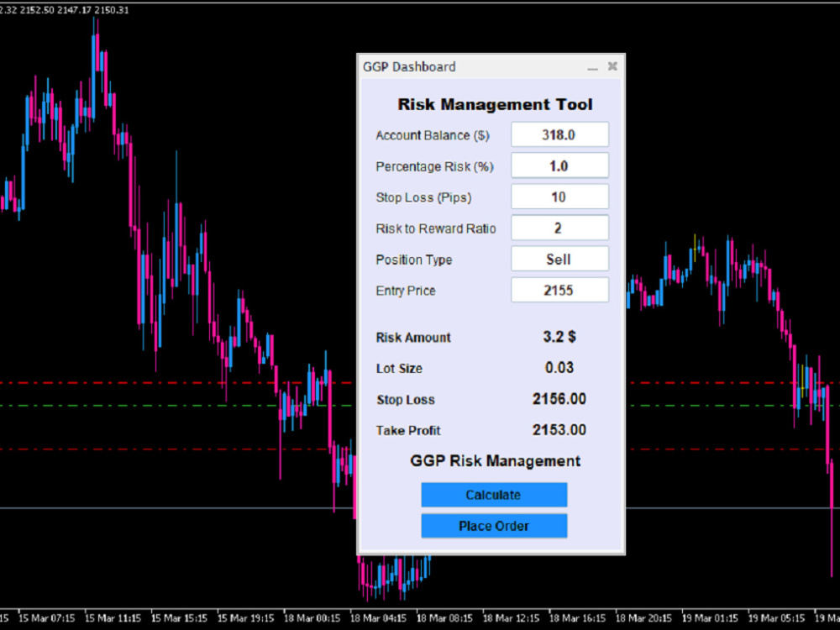Click the 18 Mar 00:15 time axis label
The width and height of the screenshot is (840, 630).
(312, 618)
